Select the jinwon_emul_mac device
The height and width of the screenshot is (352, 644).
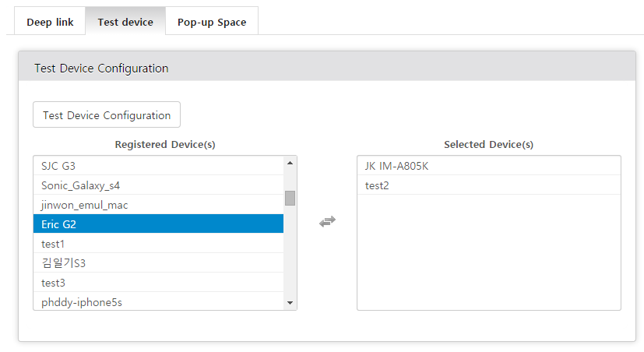point(159,204)
